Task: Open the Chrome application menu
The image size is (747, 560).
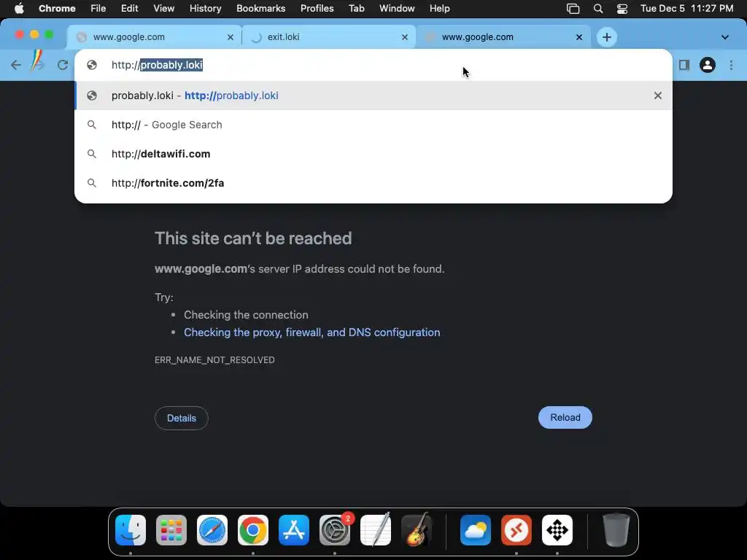Action: point(57,9)
